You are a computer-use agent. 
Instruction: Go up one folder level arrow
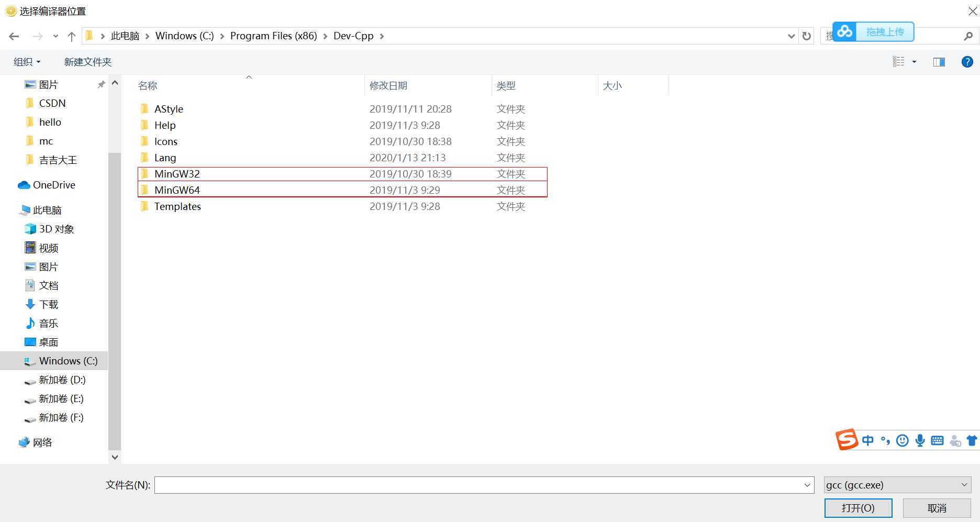pos(72,36)
